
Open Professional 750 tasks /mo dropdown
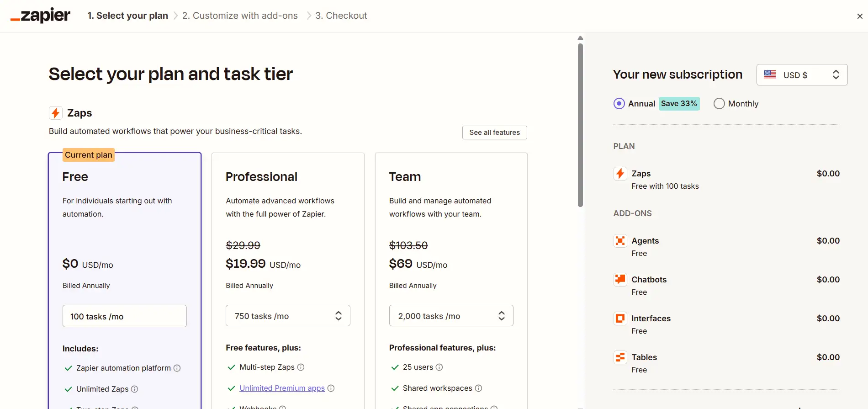(x=288, y=316)
